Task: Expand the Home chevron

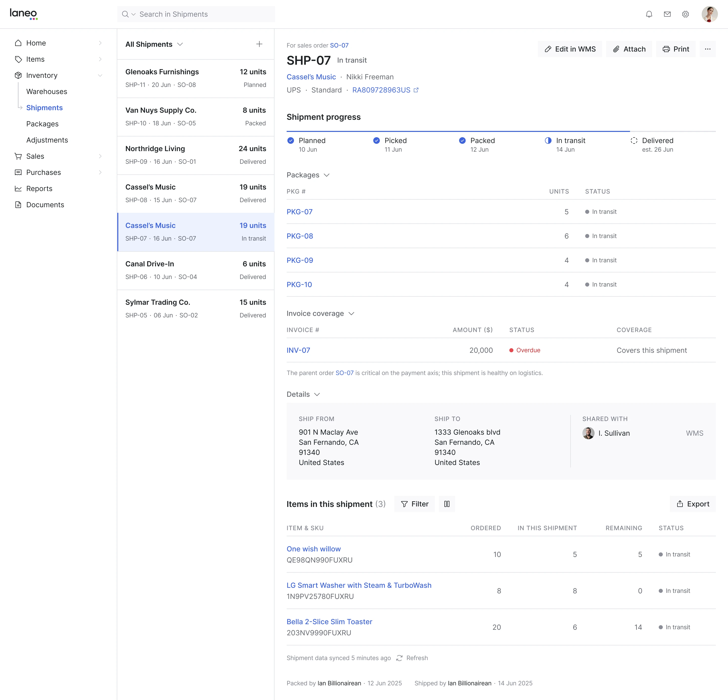Action: pyautogui.click(x=100, y=43)
